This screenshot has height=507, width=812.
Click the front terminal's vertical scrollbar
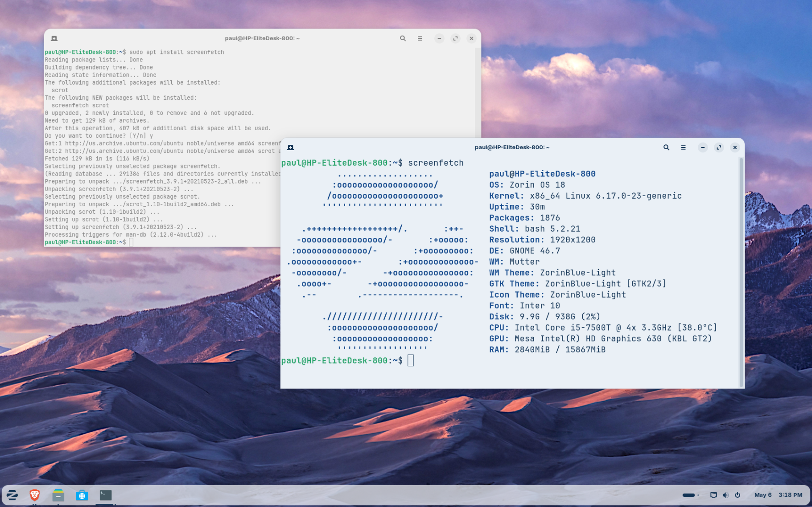[x=742, y=272]
